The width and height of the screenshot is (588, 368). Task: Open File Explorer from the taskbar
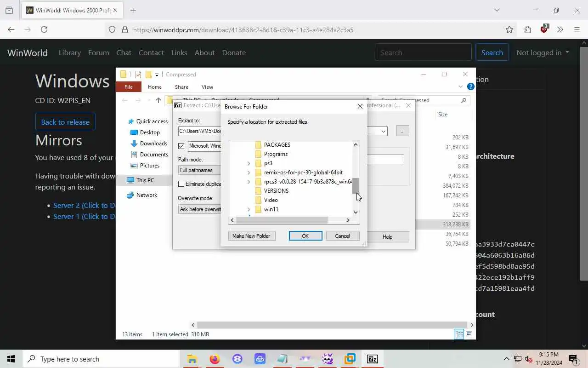192,359
